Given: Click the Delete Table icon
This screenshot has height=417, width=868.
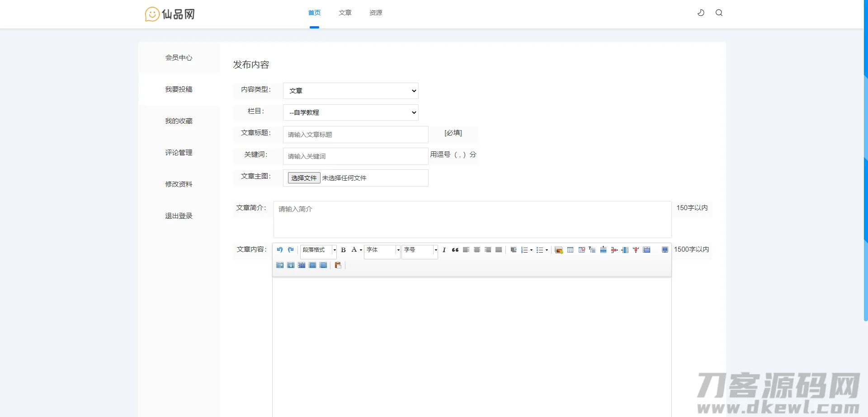Looking at the screenshot, I should point(582,250).
